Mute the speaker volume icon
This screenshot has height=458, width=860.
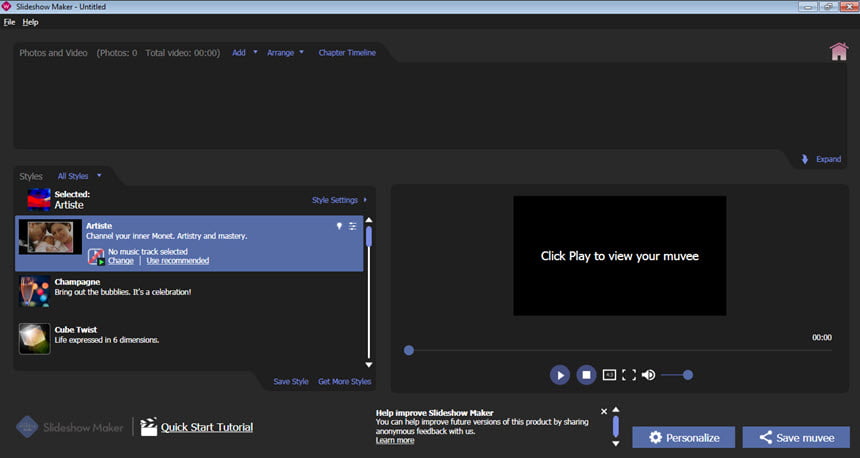click(x=648, y=375)
